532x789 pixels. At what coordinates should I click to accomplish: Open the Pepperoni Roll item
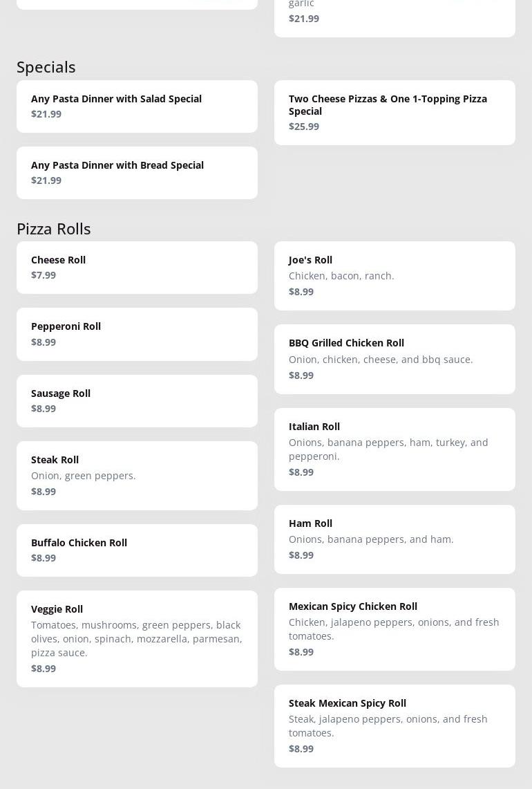click(137, 333)
